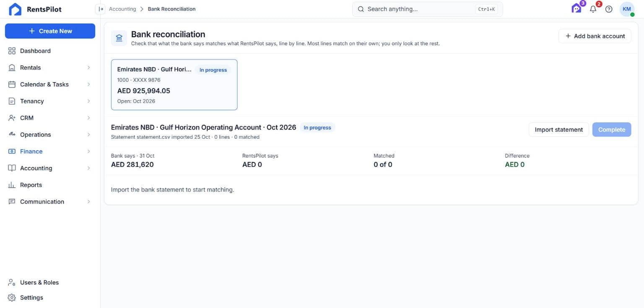644x308 pixels.
Task: Click the bank building icon beside page title
Action: pyautogui.click(x=119, y=38)
